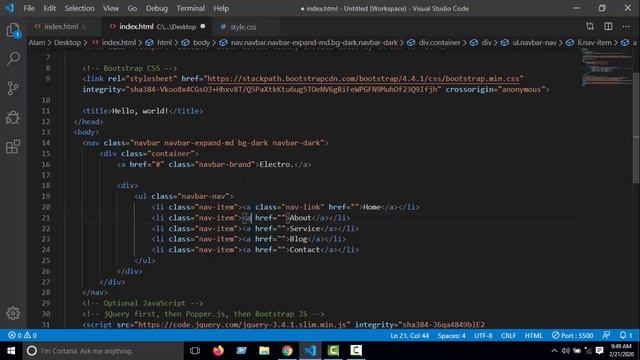Click the Open Changes compare icon
The image size is (640, 360).
pos(590,27)
